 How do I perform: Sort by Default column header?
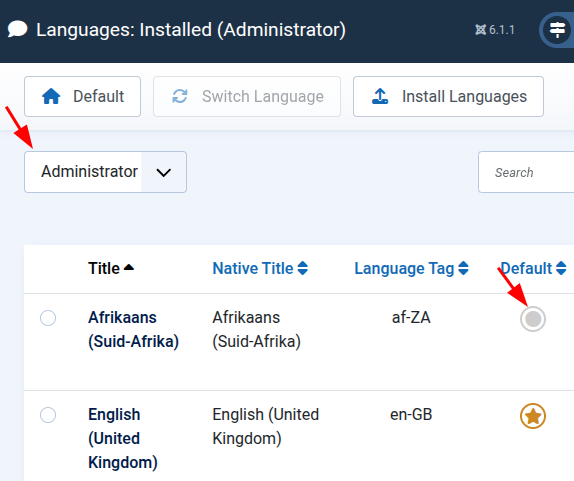point(533,268)
